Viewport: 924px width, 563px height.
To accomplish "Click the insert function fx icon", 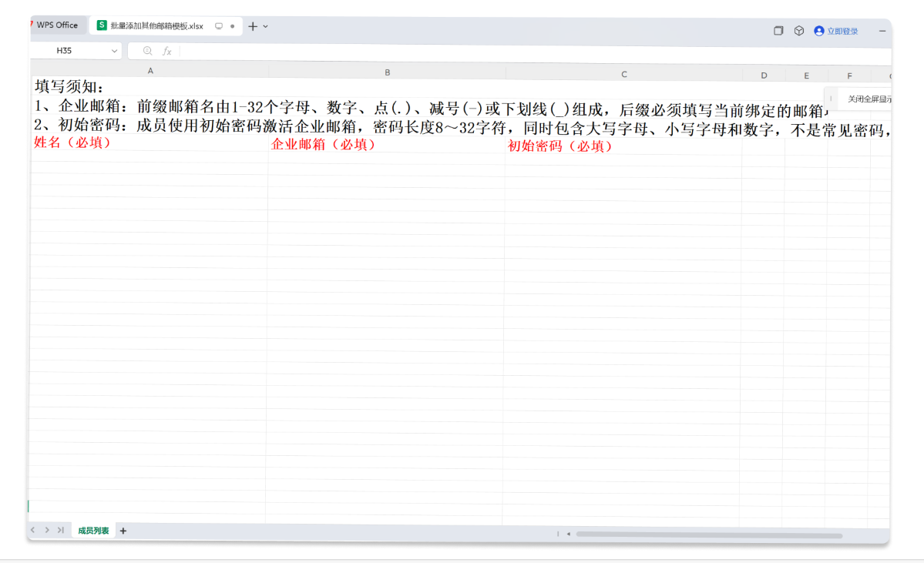I will (165, 50).
